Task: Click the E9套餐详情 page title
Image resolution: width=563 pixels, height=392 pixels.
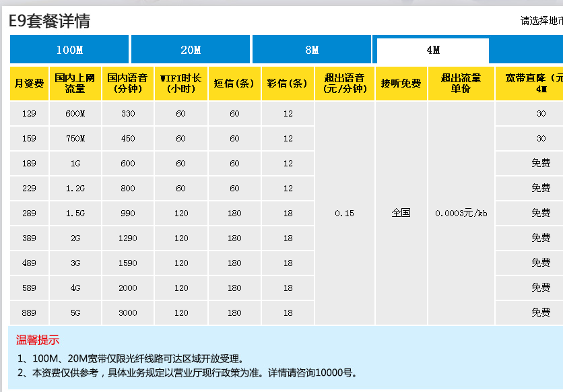Action: (x=49, y=21)
